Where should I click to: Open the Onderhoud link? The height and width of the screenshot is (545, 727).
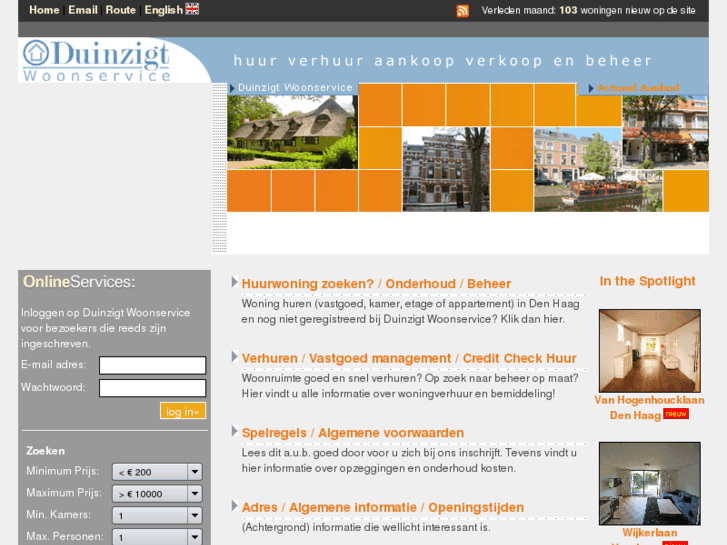[421, 284]
